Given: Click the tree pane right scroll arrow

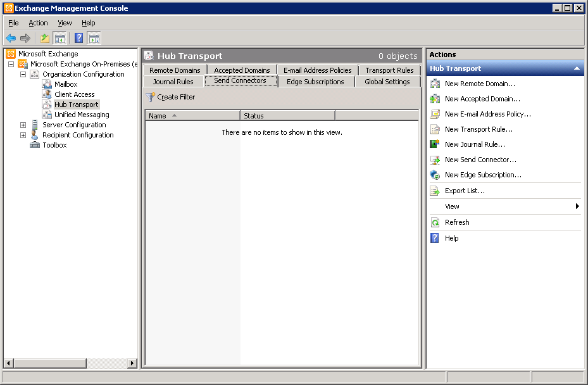Looking at the screenshot, I should pyautogui.click(x=132, y=363).
